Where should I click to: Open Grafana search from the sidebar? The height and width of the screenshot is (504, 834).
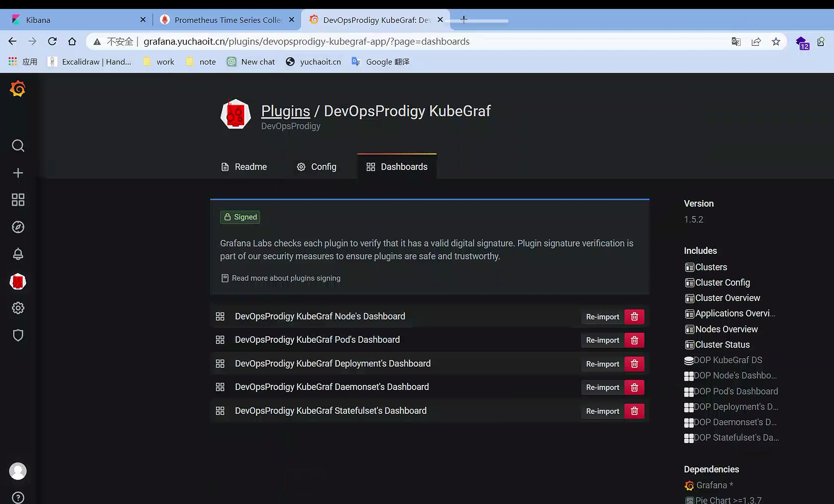coord(18,146)
